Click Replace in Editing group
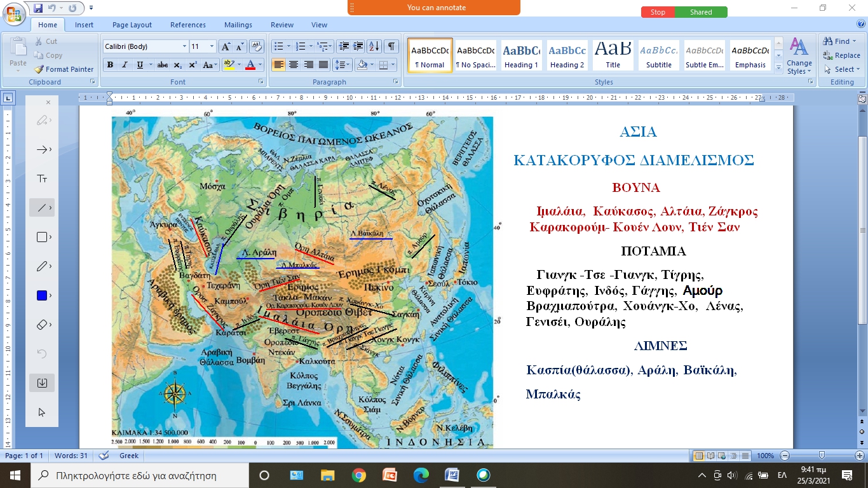 click(842, 55)
